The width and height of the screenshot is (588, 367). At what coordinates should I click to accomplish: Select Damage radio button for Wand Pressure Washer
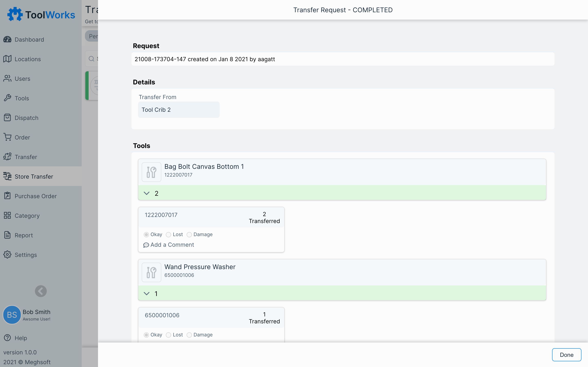189,334
